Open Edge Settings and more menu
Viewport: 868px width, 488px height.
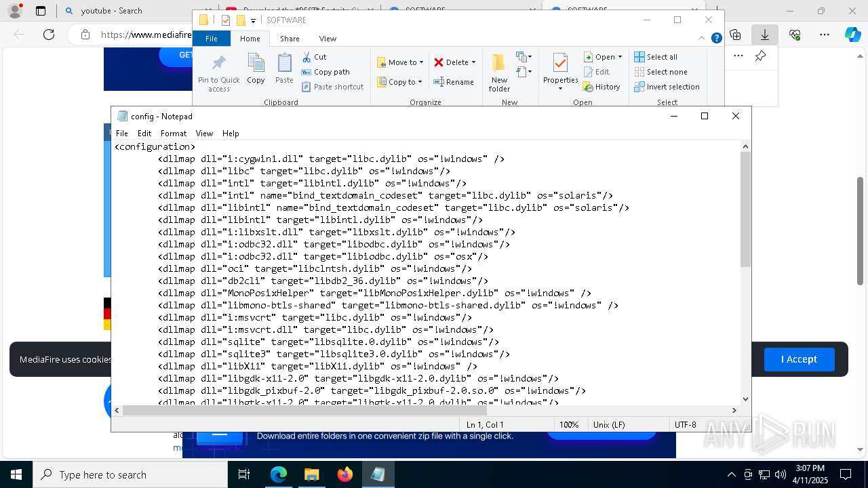tap(824, 35)
